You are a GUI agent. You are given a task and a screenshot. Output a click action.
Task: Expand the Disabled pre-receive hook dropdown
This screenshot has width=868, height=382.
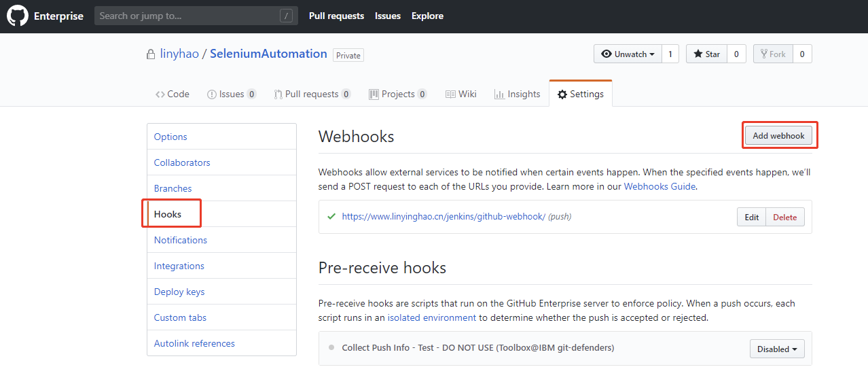point(777,349)
